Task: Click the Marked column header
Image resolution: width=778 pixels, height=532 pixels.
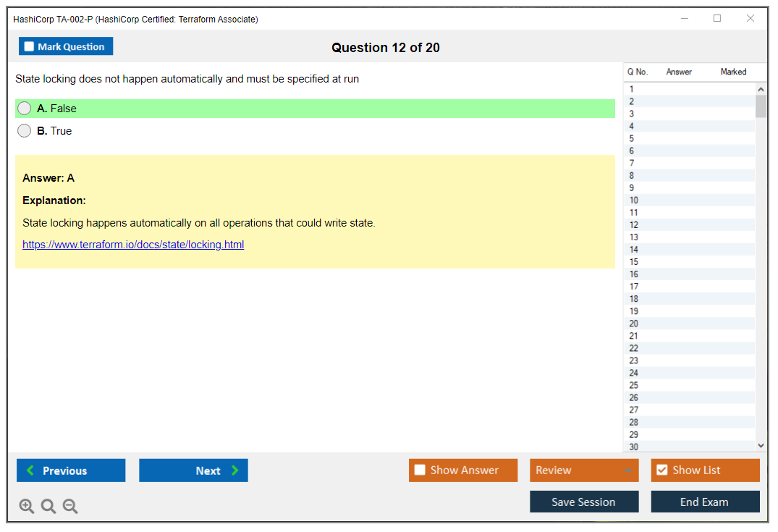Action: (732, 72)
